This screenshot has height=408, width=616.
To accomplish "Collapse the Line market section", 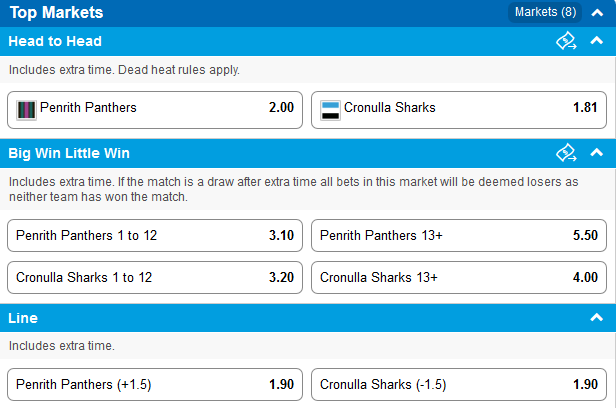I will [597, 318].
